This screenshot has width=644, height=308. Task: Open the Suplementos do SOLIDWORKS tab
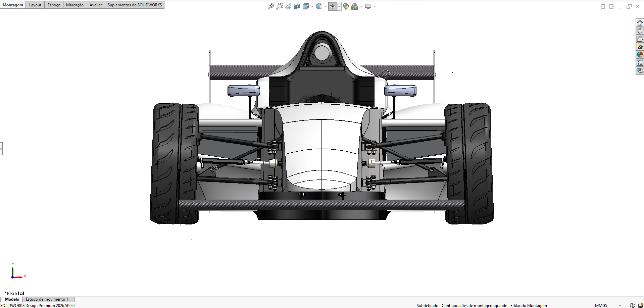coord(135,5)
